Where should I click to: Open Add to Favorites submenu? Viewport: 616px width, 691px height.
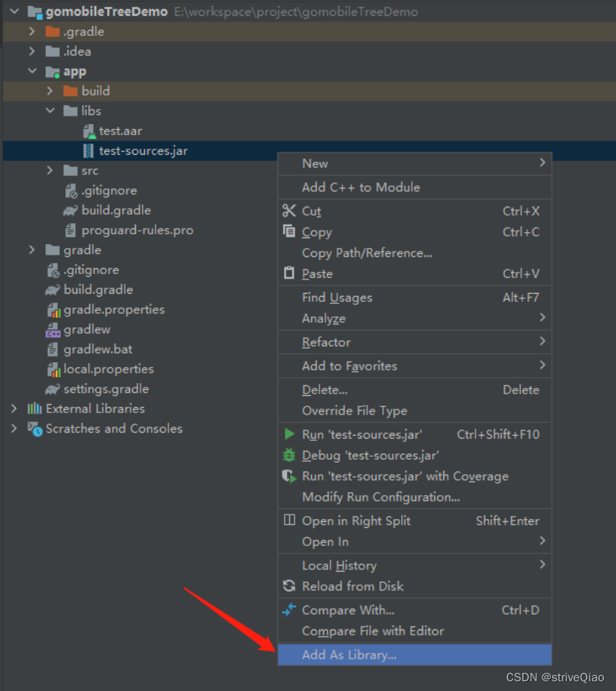point(414,366)
